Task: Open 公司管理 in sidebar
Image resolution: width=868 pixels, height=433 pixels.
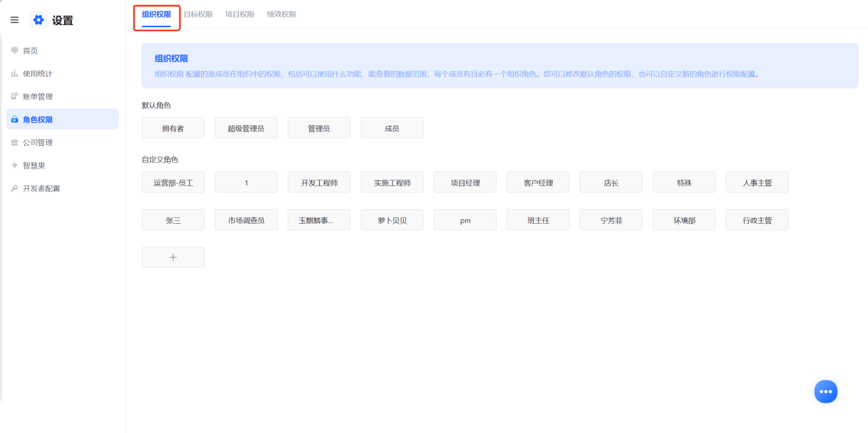Action: pos(63,142)
